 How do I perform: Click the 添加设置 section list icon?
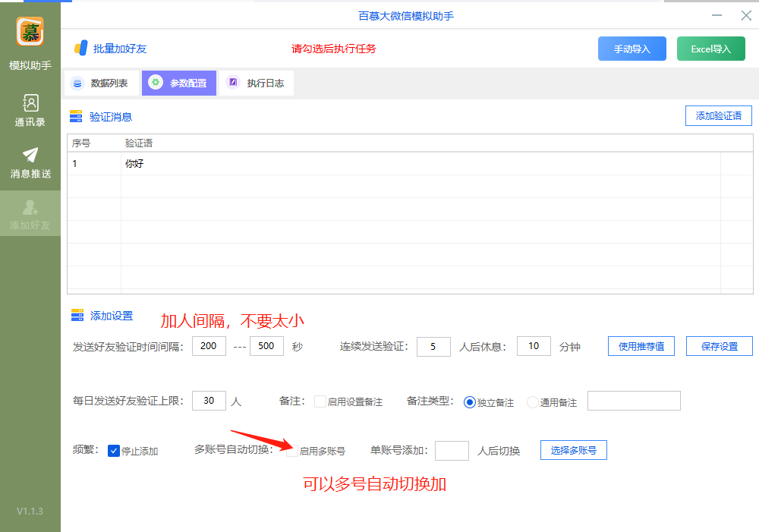(x=77, y=316)
